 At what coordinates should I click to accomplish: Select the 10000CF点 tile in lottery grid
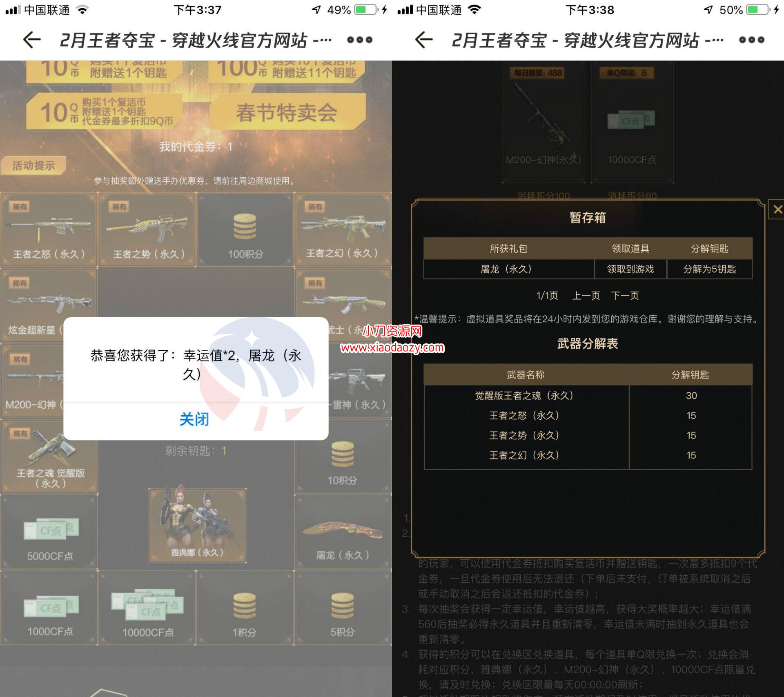click(147, 608)
